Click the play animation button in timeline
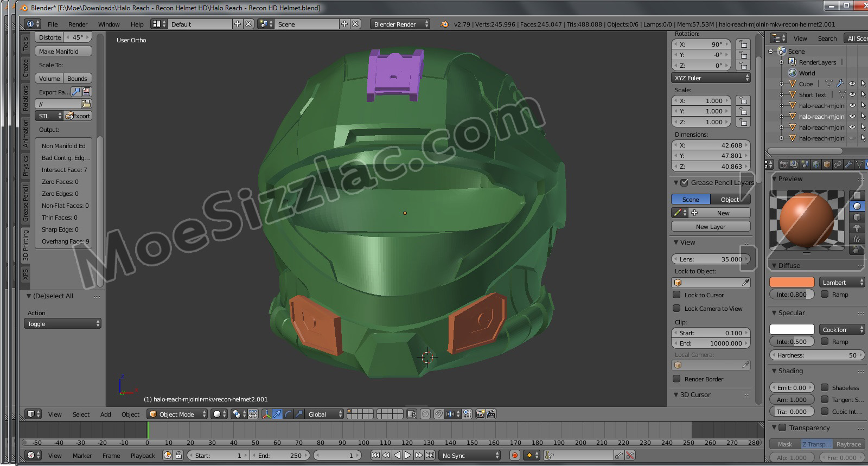The width and height of the screenshot is (868, 466). (408, 455)
